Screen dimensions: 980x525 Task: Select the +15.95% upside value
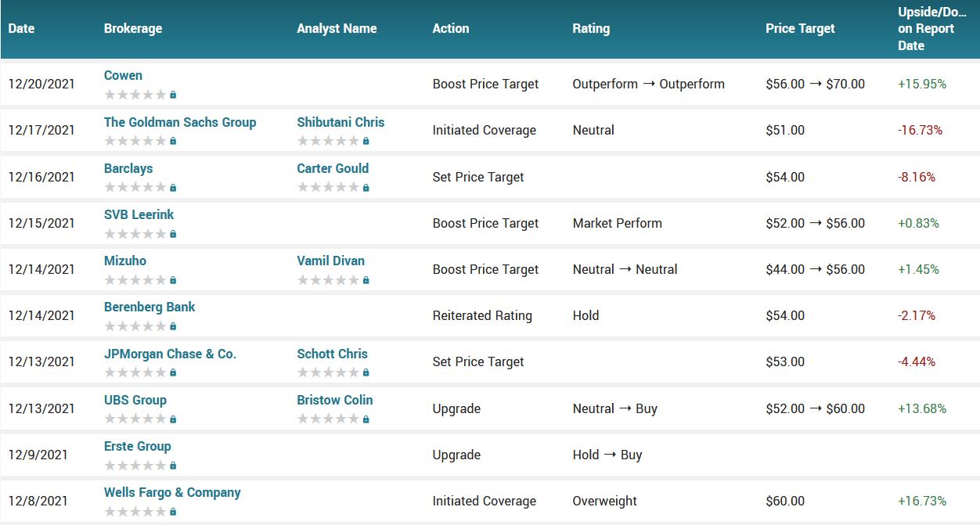click(922, 84)
